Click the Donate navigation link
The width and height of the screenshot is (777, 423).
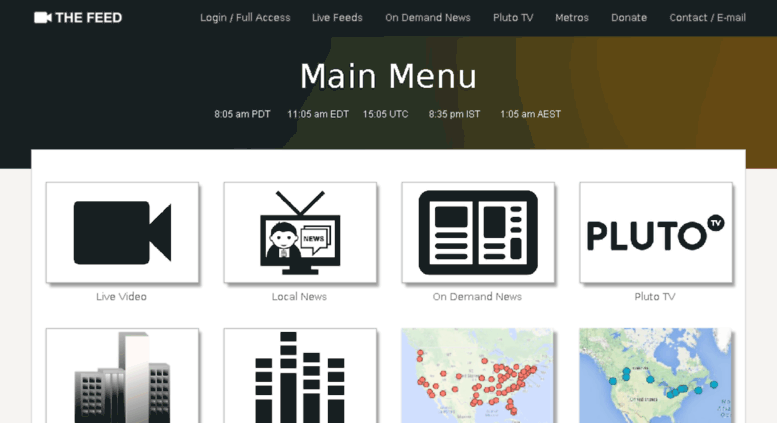[629, 18]
